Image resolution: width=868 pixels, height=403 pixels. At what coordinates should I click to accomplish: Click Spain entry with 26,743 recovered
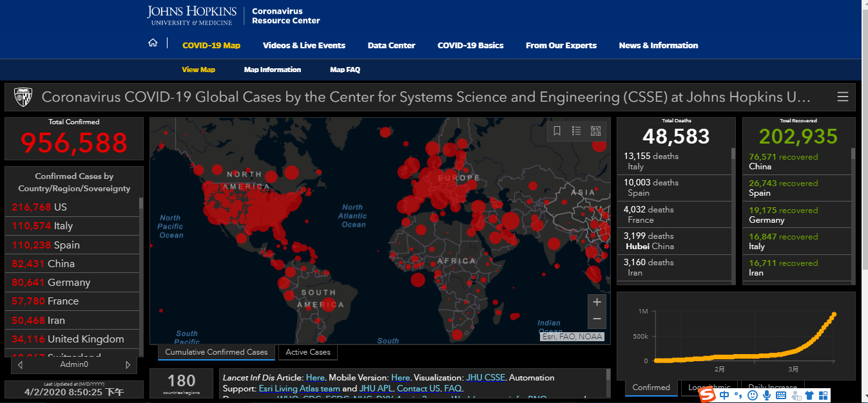[x=797, y=188]
